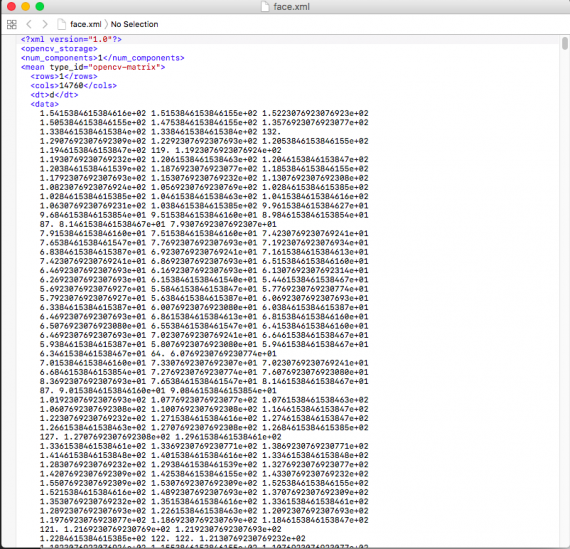Screen dimensions: 570x549
Task: Click the document icon beside face.xml in jump bar
Action: point(61,24)
